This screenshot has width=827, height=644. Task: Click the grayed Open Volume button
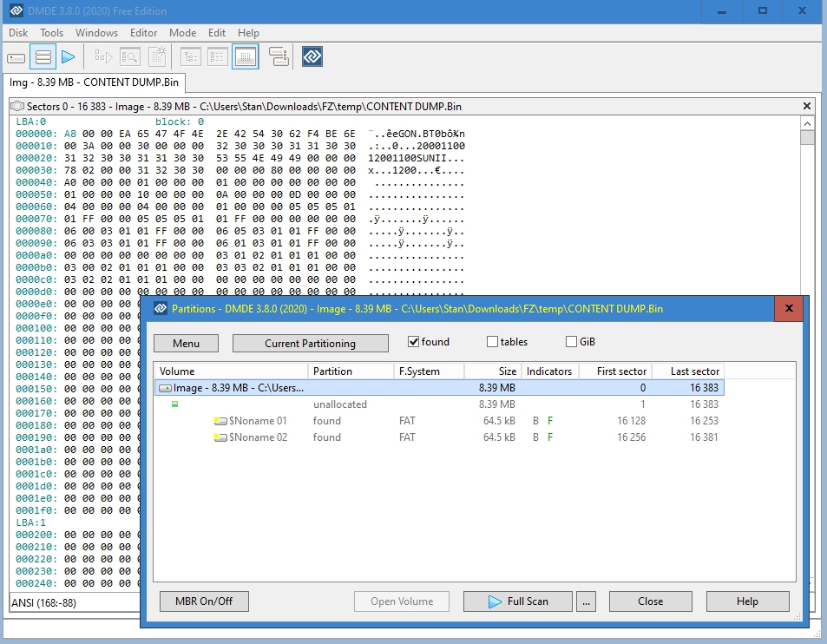point(402,601)
